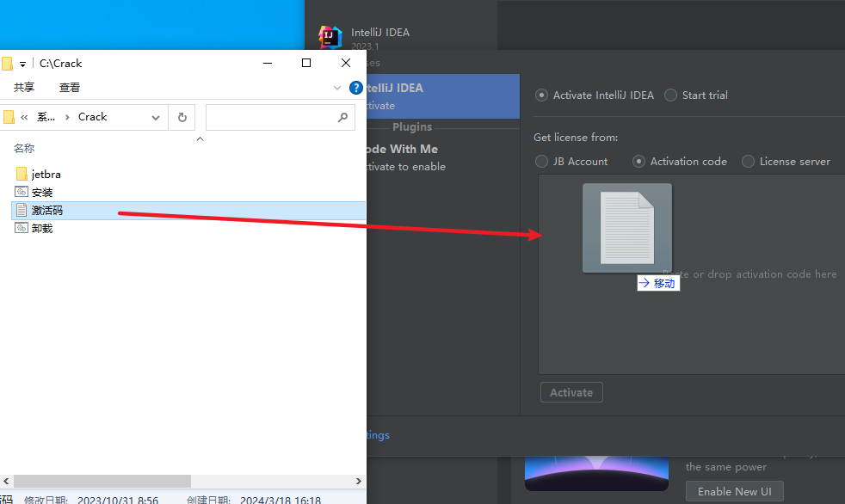This screenshot has width=845, height=504.
Task: Click the file name 激活码
Action: [47, 210]
